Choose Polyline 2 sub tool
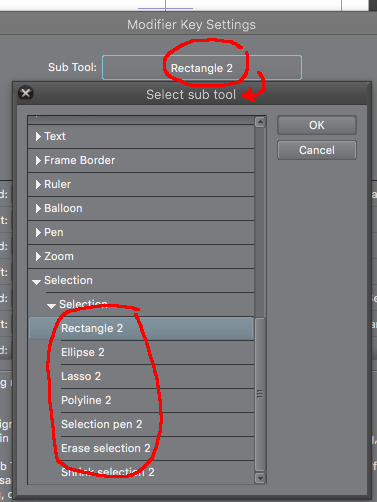 157,400
